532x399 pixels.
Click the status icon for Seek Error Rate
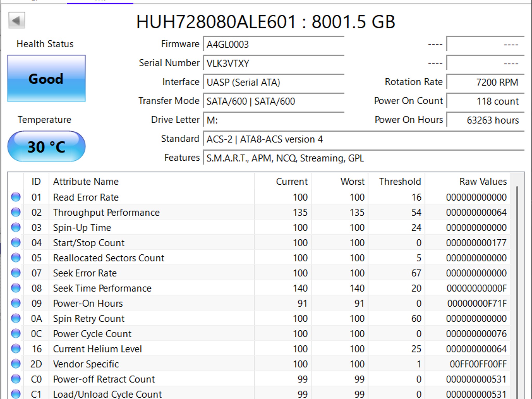coord(16,273)
